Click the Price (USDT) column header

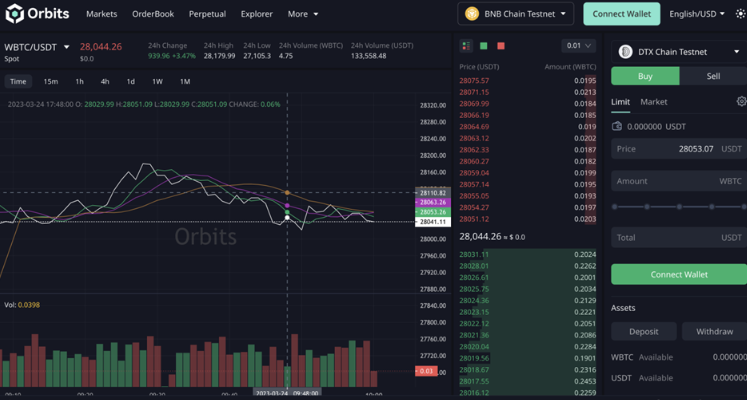tap(479, 67)
